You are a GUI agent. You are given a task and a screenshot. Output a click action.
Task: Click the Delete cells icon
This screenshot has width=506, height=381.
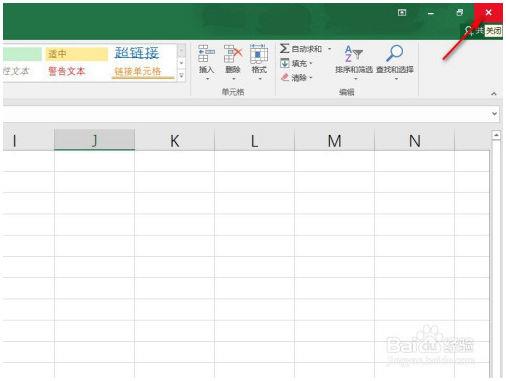233,53
